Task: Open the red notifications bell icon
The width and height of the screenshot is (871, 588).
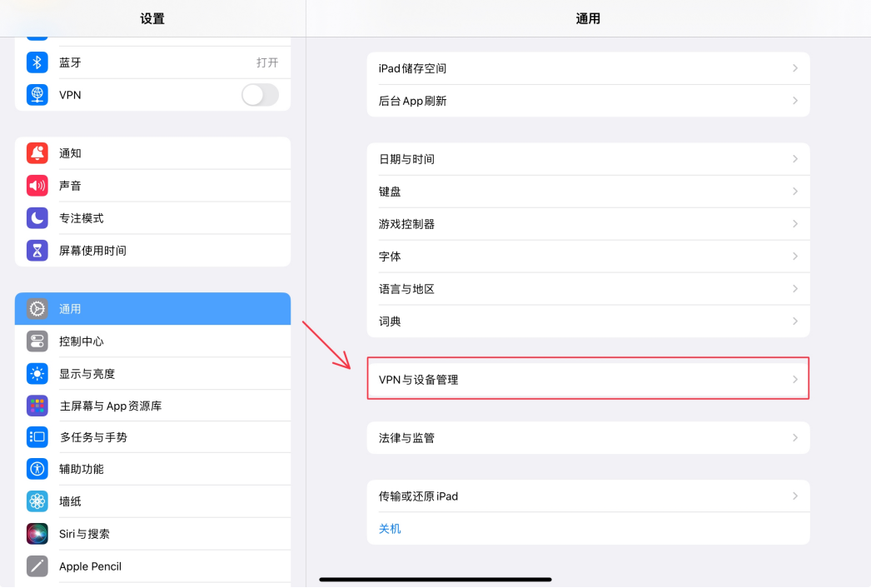Action: point(37,153)
